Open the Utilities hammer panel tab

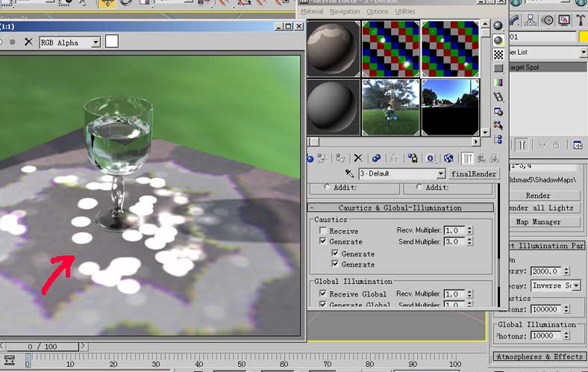click(581, 20)
